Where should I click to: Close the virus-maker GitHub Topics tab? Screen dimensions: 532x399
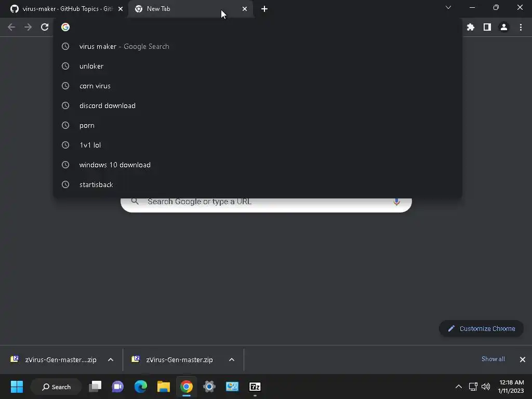[121, 9]
